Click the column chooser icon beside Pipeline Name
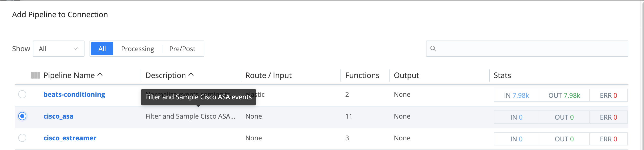The width and height of the screenshot is (644, 150). (36, 75)
